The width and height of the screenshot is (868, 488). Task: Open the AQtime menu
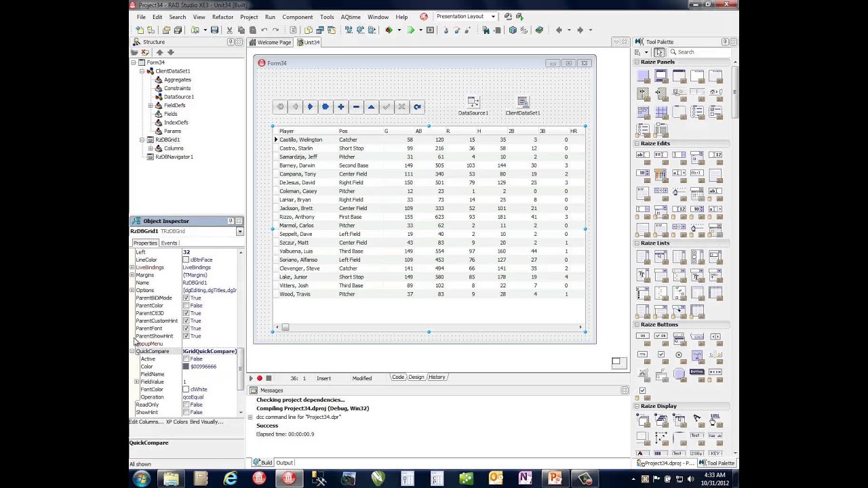[x=351, y=17]
